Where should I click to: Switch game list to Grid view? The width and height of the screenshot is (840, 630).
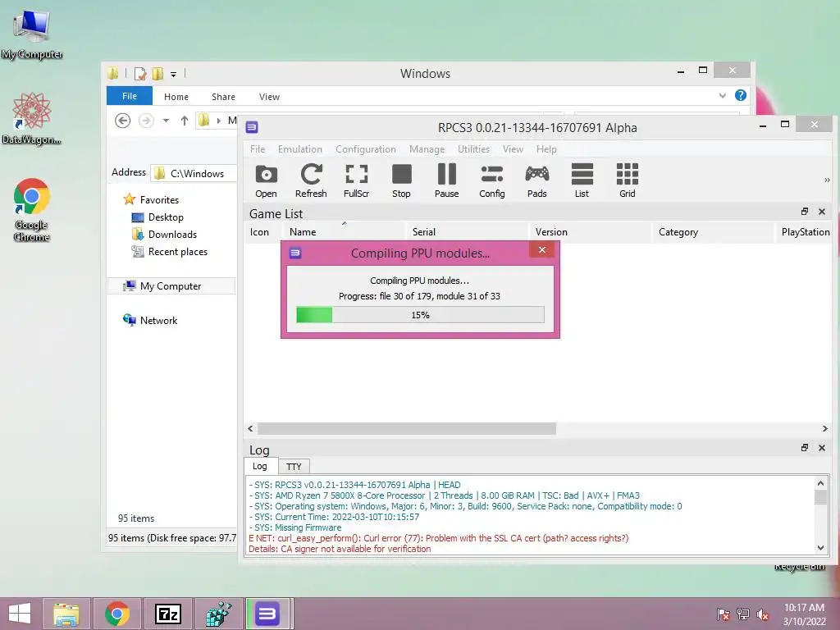[628, 181]
